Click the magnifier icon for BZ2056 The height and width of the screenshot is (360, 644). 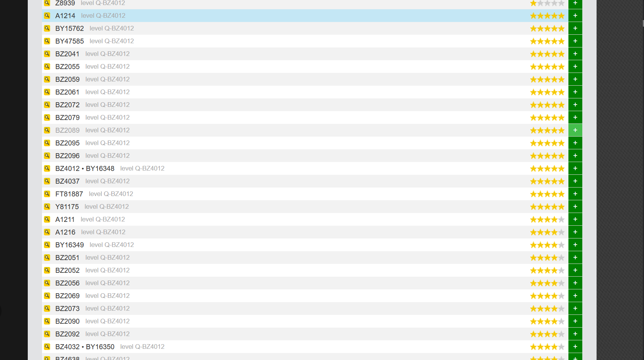[x=47, y=283]
